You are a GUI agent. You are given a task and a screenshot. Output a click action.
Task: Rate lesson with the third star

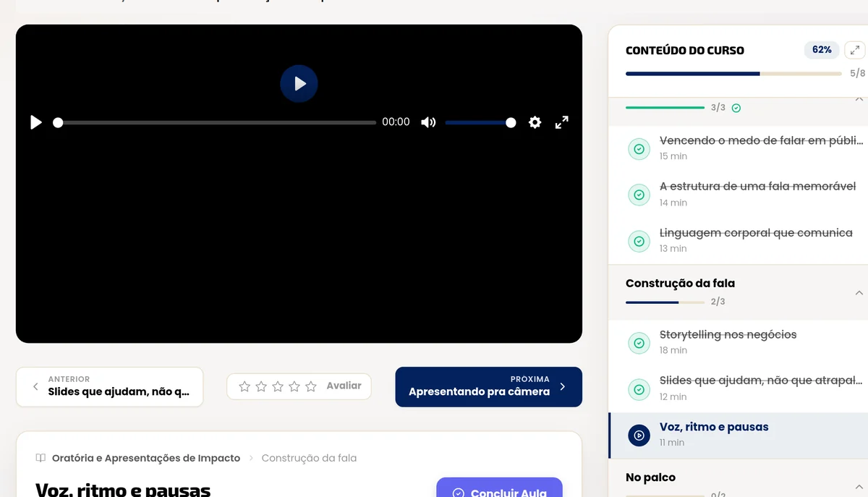pos(278,386)
